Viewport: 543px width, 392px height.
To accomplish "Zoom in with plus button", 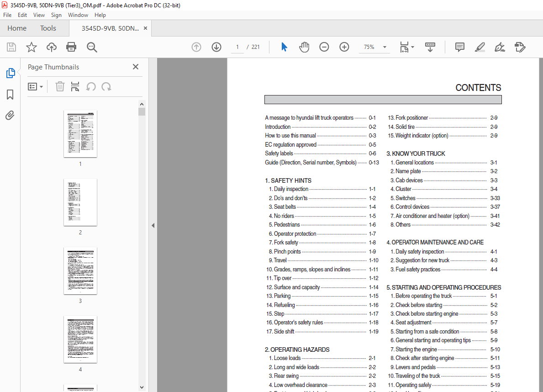I will [344, 47].
